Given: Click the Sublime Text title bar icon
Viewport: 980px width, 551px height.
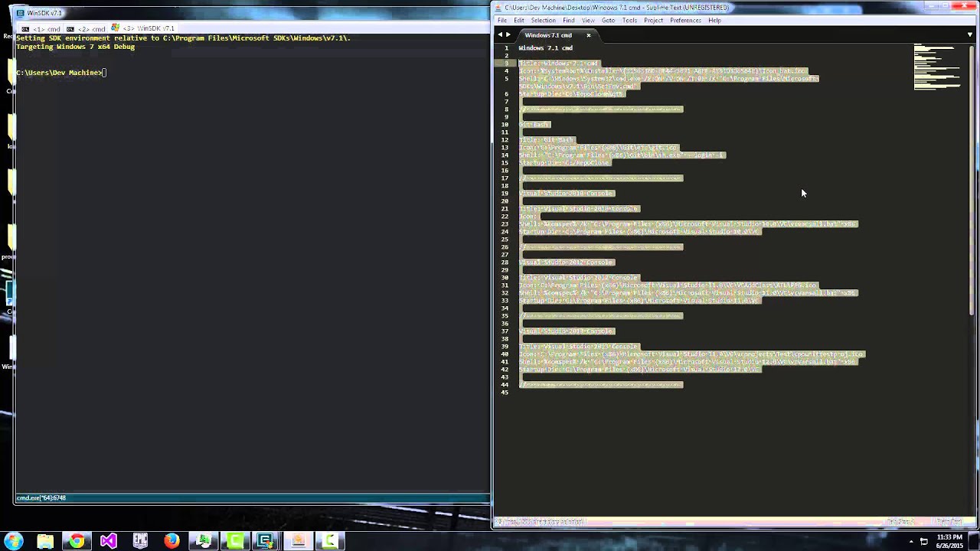Looking at the screenshot, I should [499, 8].
